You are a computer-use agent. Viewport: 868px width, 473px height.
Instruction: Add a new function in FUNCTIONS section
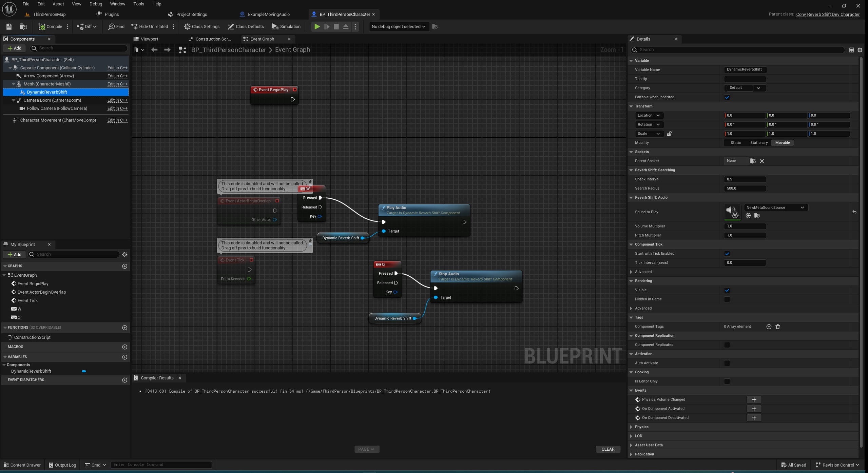tap(124, 328)
